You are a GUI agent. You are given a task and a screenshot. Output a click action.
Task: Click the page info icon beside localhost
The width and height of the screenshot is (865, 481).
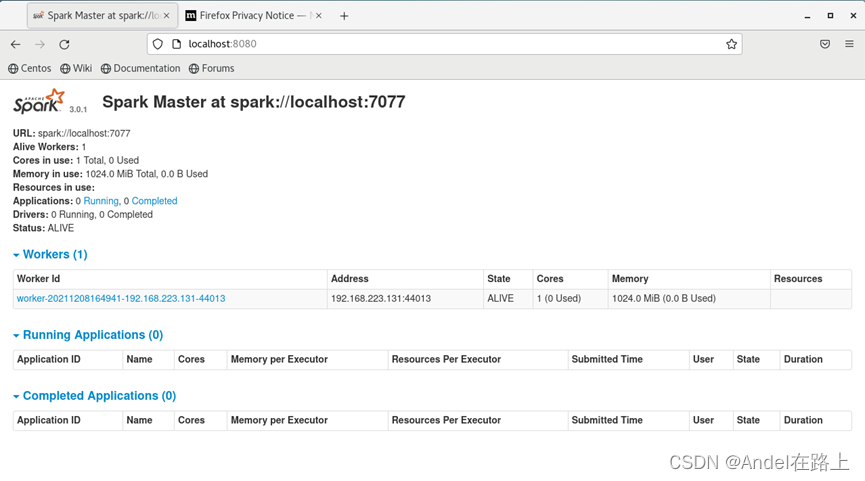[x=177, y=44]
